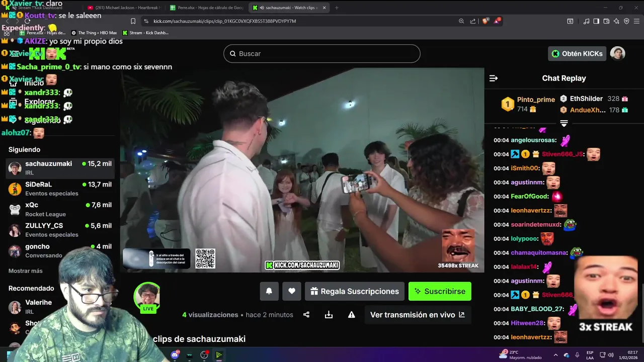Open the Brave Rewards triangle icon

498,21
